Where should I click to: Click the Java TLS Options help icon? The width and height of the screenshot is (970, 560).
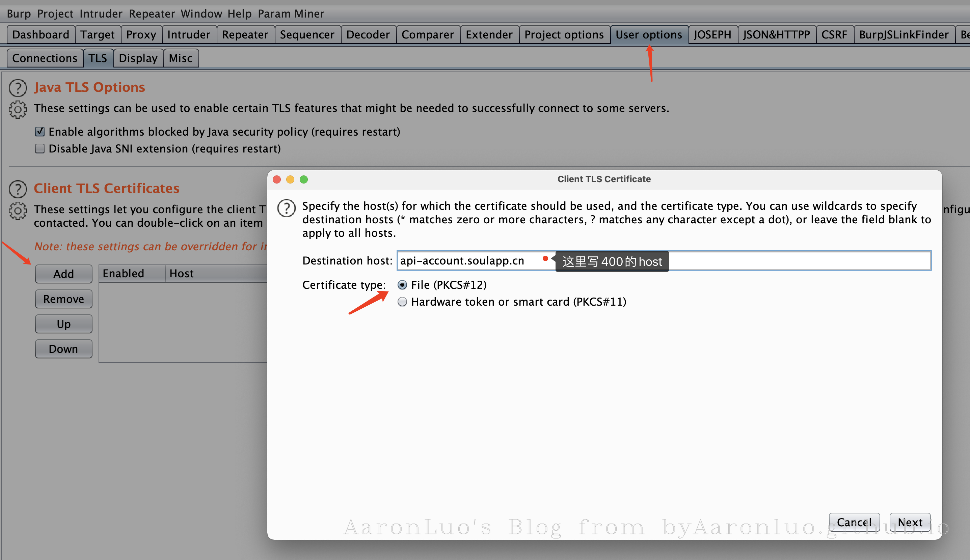point(18,88)
